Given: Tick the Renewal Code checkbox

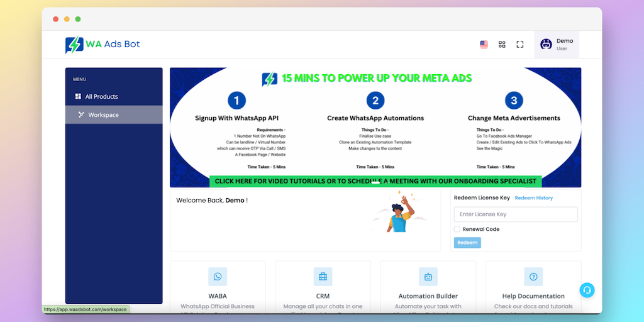Looking at the screenshot, I should click(x=457, y=229).
